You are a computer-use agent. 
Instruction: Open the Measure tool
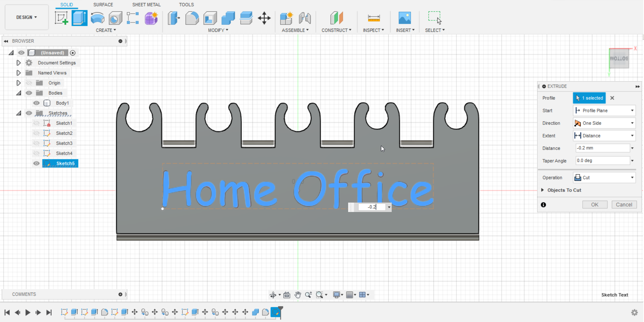(x=374, y=18)
